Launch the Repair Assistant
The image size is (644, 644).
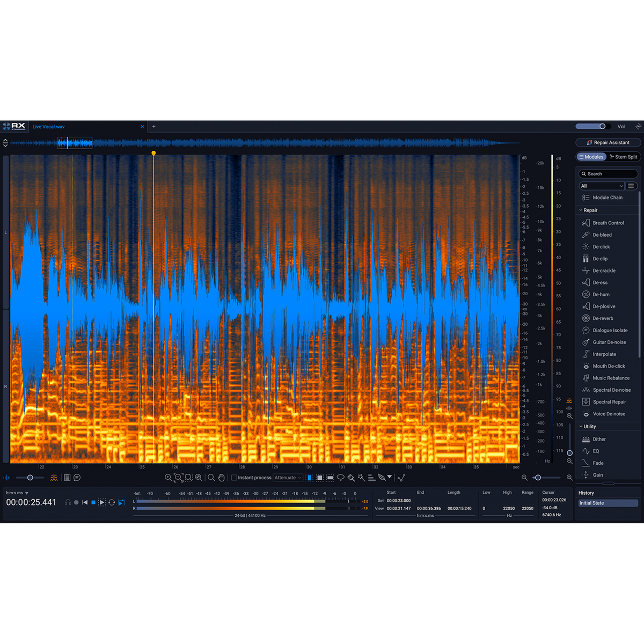pos(608,142)
